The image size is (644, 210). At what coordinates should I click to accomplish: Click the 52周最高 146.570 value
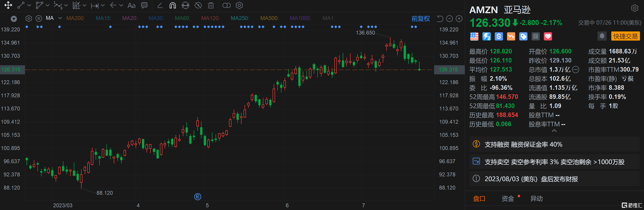[x=507, y=97]
